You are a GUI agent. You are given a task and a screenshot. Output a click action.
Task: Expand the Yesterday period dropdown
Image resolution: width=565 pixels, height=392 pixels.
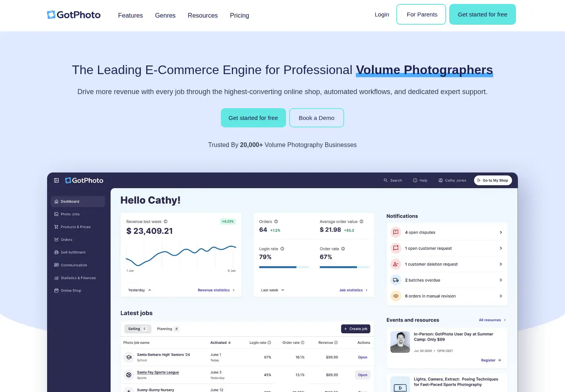(x=140, y=290)
